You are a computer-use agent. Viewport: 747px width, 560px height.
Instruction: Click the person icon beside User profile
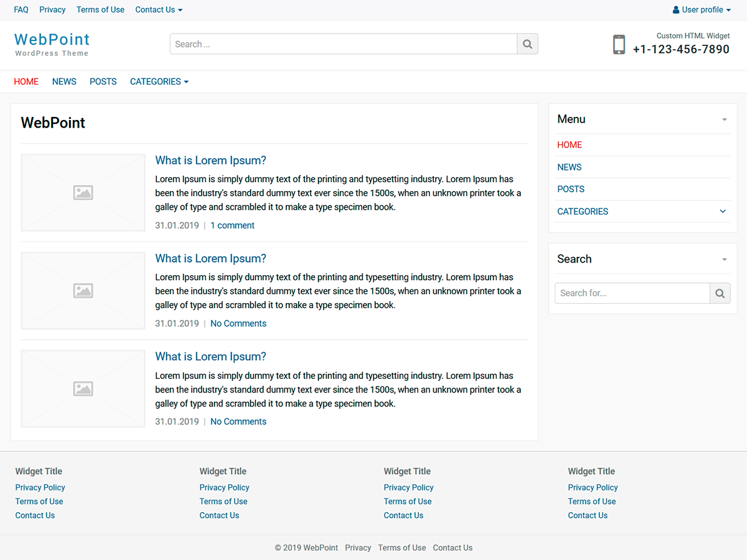pyautogui.click(x=675, y=9)
